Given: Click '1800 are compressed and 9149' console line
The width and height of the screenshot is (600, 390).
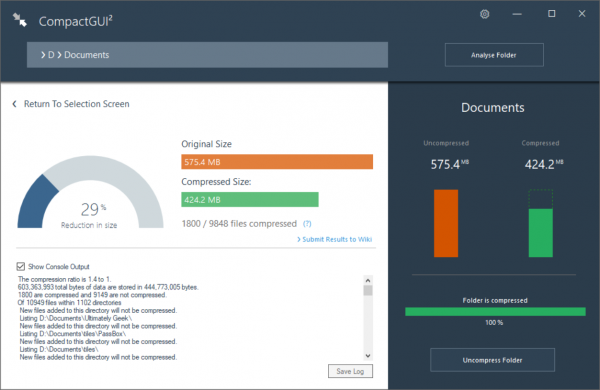Looking at the screenshot, I should [x=92, y=295].
